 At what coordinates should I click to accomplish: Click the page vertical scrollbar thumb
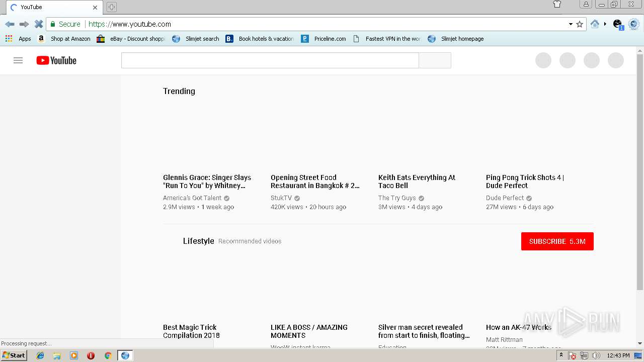640,172
